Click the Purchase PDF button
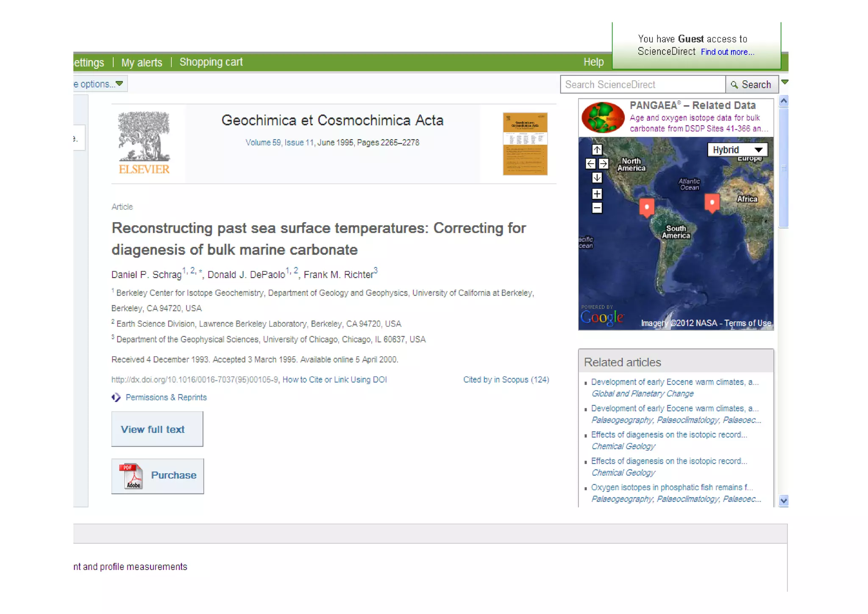 tap(157, 476)
